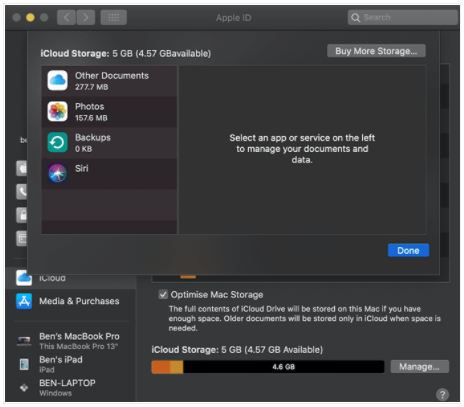464x407 pixels.
Task: Select the Backups icon in storage list
Action: (x=57, y=142)
